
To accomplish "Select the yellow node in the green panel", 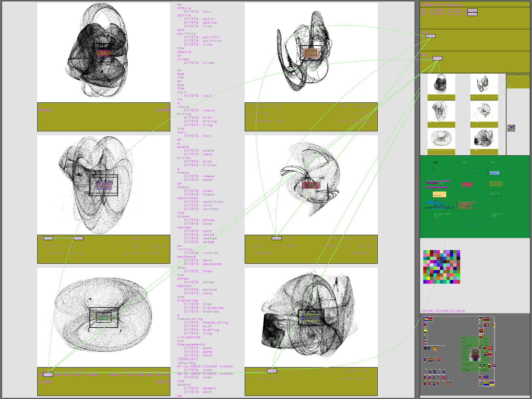I will point(439,195).
